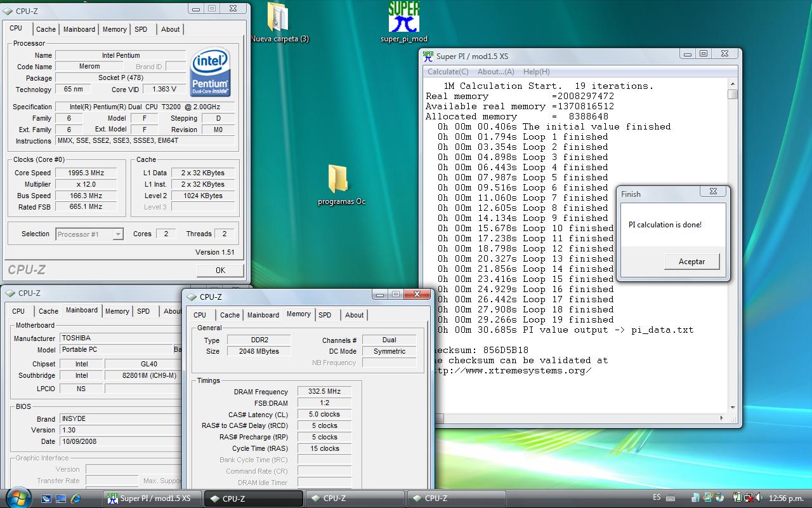Click the Channels # value Dual
Image resolution: width=812 pixels, height=508 pixels.
coord(389,340)
